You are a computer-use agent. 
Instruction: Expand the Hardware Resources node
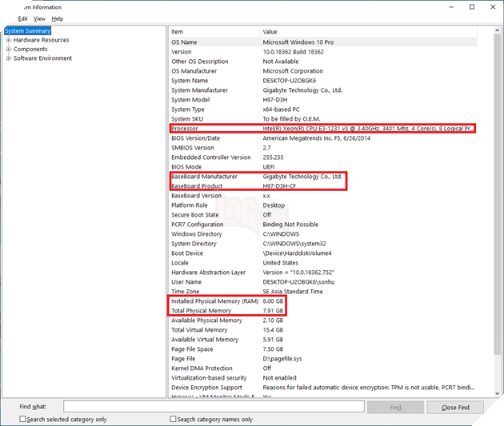(x=8, y=40)
